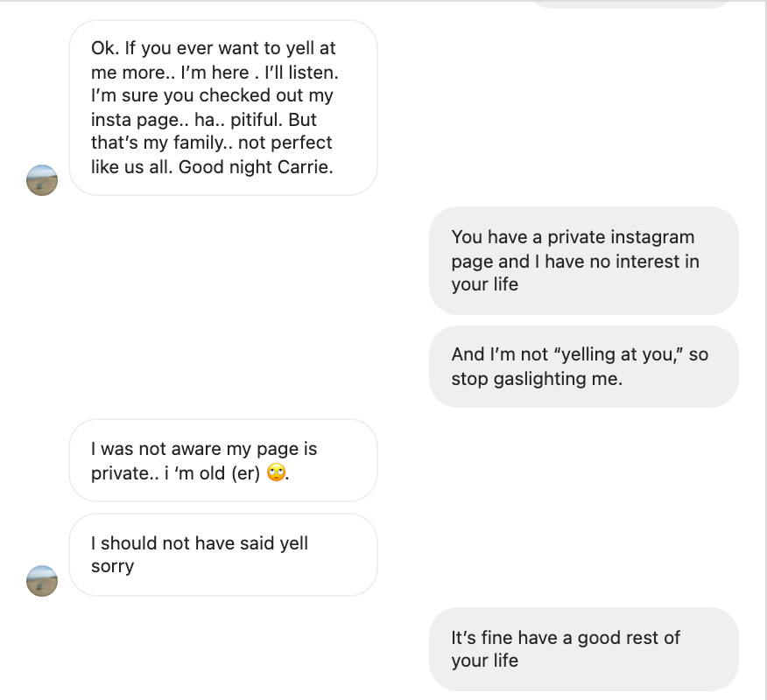Screen dimensions: 767x700
Task: Click the avatar next to 'I should not have said yell'
Action: tap(41, 581)
